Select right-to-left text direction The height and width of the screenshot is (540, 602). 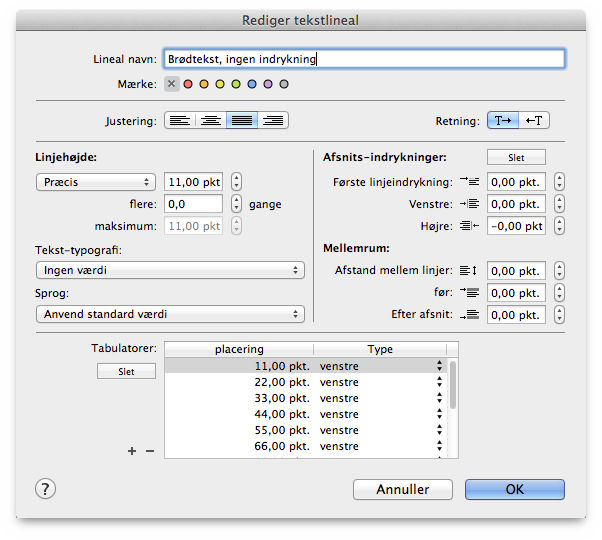tap(534, 121)
